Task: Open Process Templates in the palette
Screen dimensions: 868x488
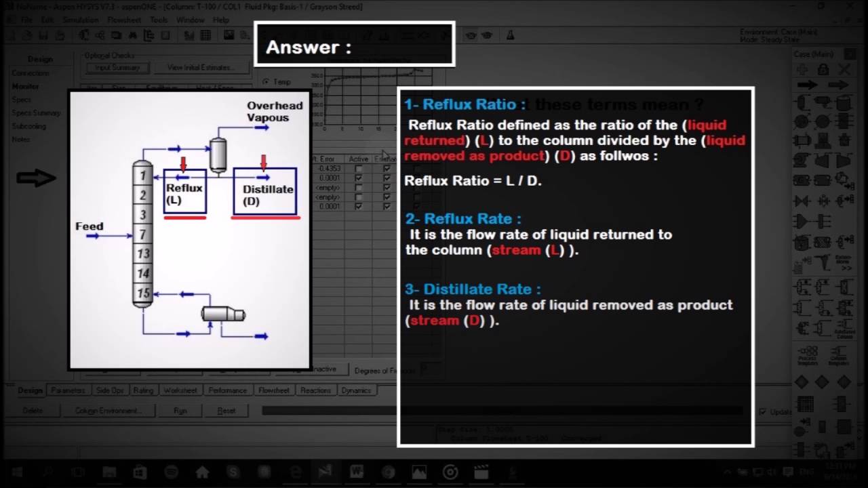Action: click(807, 356)
